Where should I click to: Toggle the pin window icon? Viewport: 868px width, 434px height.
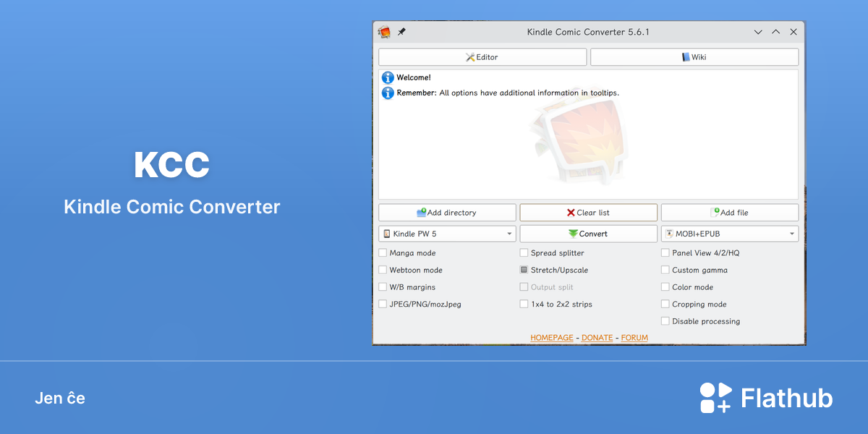pyautogui.click(x=402, y=32)
